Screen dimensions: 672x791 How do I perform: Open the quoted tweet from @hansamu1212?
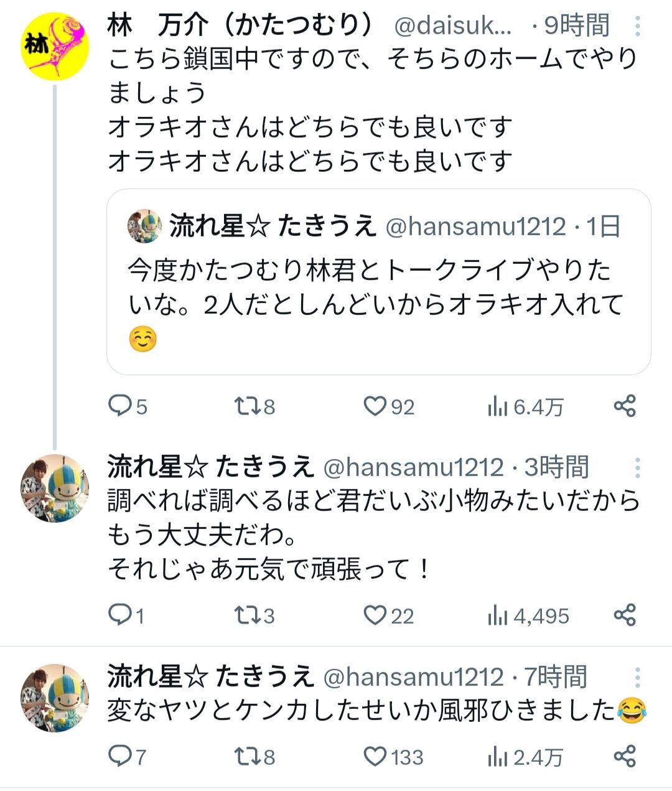click(379, 282)
